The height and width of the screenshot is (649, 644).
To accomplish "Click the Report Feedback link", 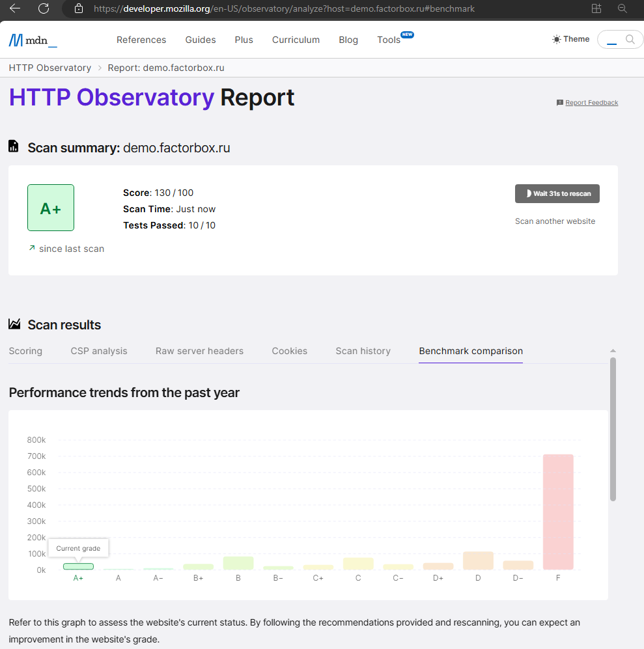I will (591, 103).
